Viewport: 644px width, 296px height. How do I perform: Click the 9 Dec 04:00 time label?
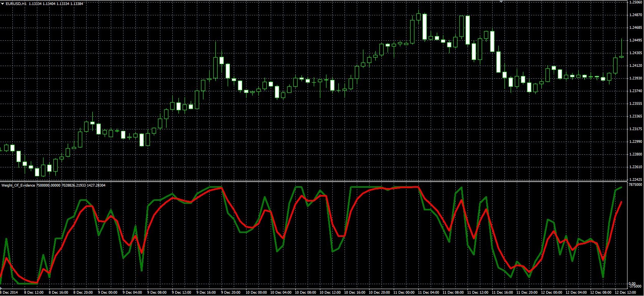(x=132, y=293)
